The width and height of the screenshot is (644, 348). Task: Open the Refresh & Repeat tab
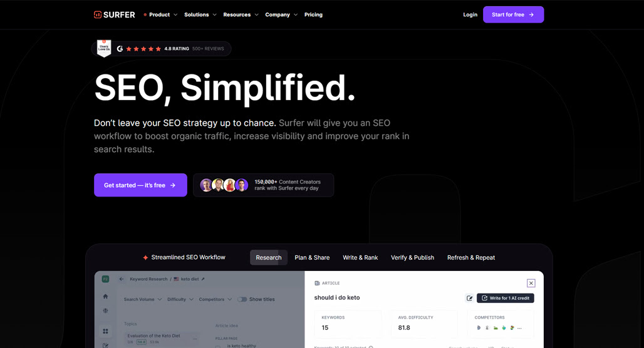click(471, 258)
